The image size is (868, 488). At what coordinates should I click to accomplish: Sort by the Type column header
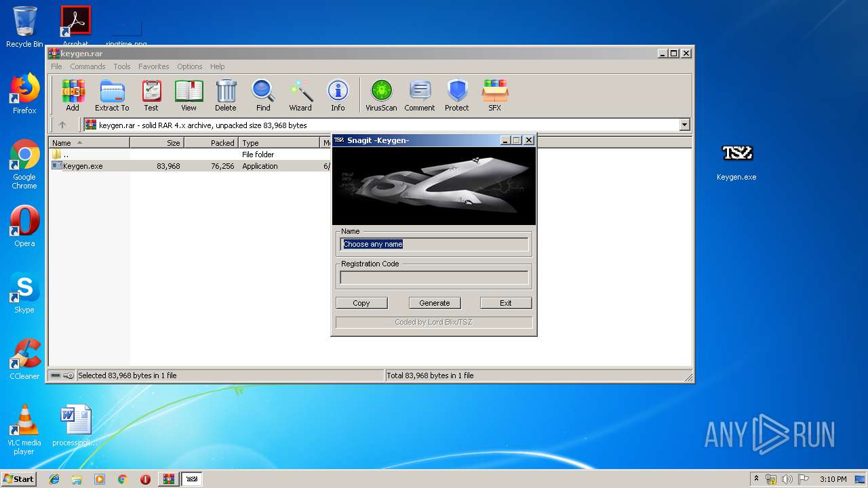point(279,143)
